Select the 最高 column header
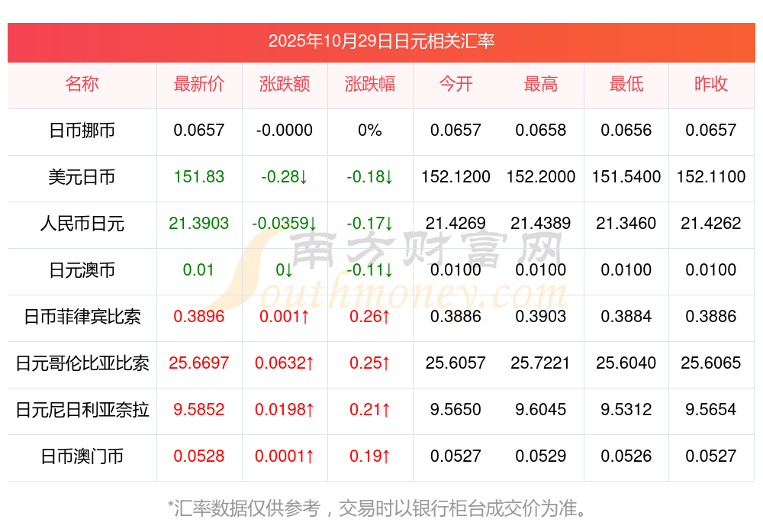763x532 pixels. [541, 84]
